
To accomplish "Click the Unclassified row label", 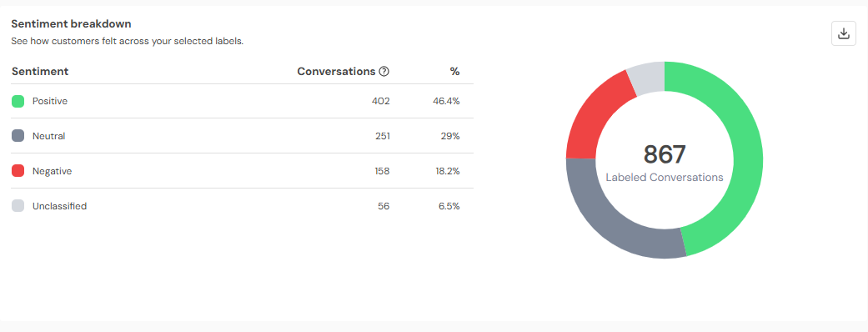I will click(59, 206).
